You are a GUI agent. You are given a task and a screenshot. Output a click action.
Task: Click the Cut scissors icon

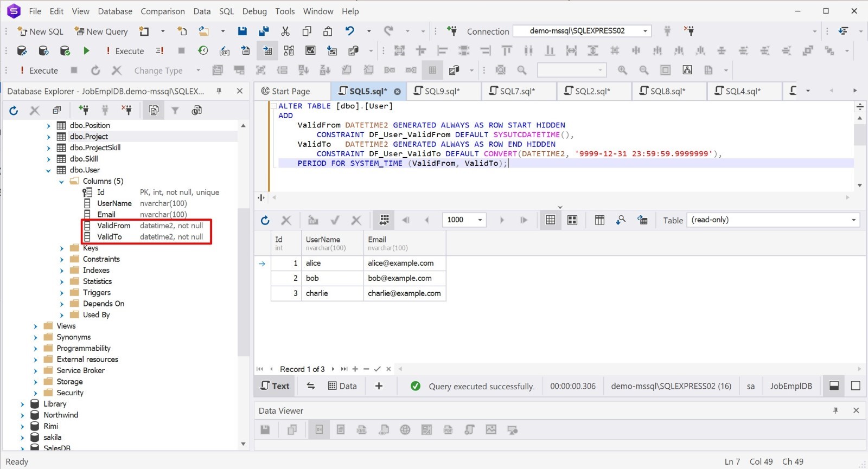point(285,31)
